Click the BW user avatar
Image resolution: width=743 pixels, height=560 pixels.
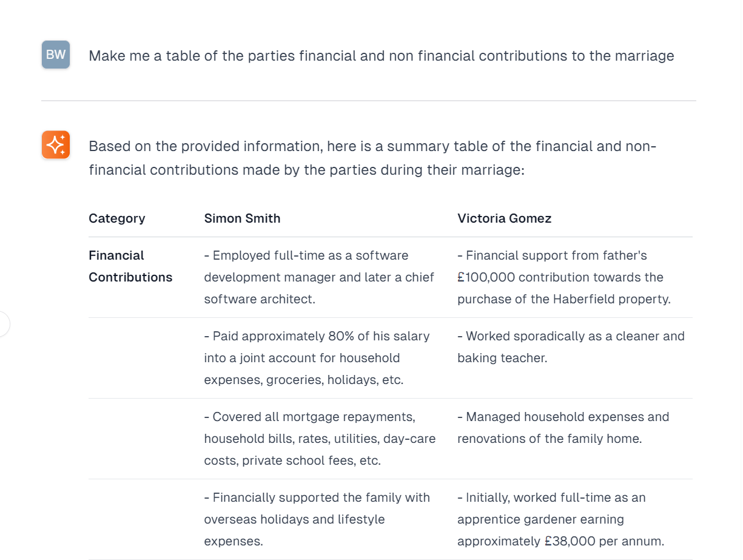[x=56, y=55]
